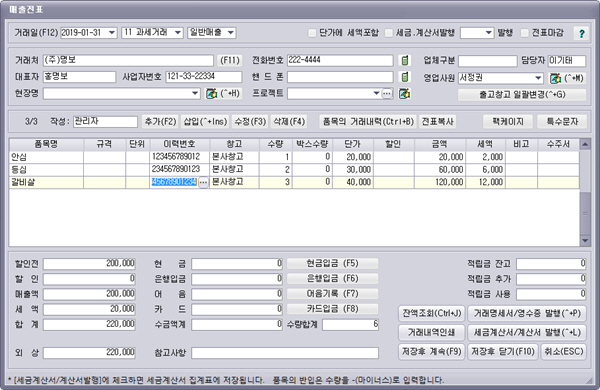600x390 pixels.
Task: Click the 삽입(^+Ins) button
Action: coord(205,122)
